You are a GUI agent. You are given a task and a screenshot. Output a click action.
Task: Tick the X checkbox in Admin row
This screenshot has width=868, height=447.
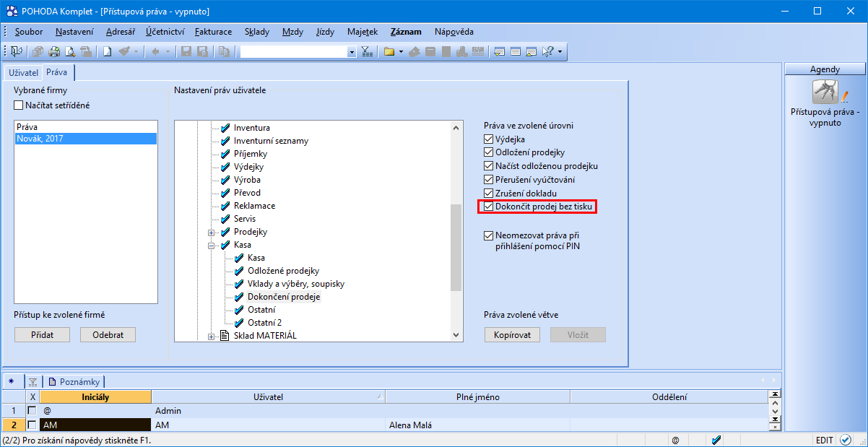point(31,411)
